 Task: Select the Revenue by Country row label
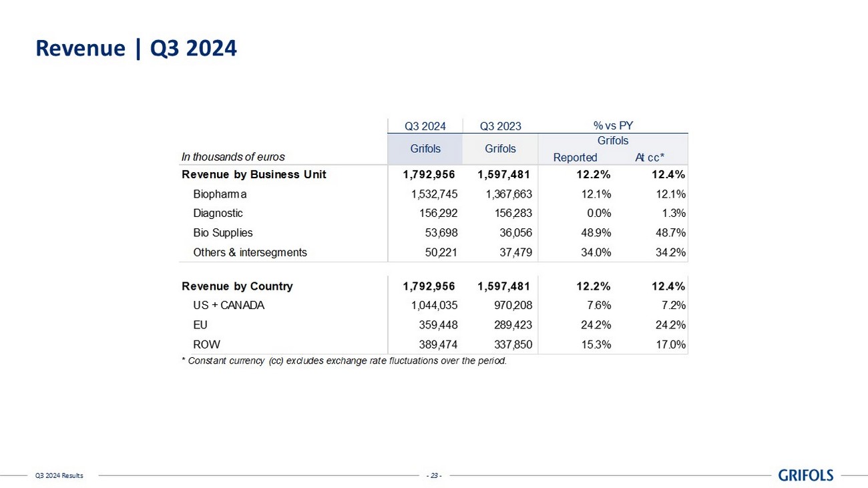pos(237,286)
